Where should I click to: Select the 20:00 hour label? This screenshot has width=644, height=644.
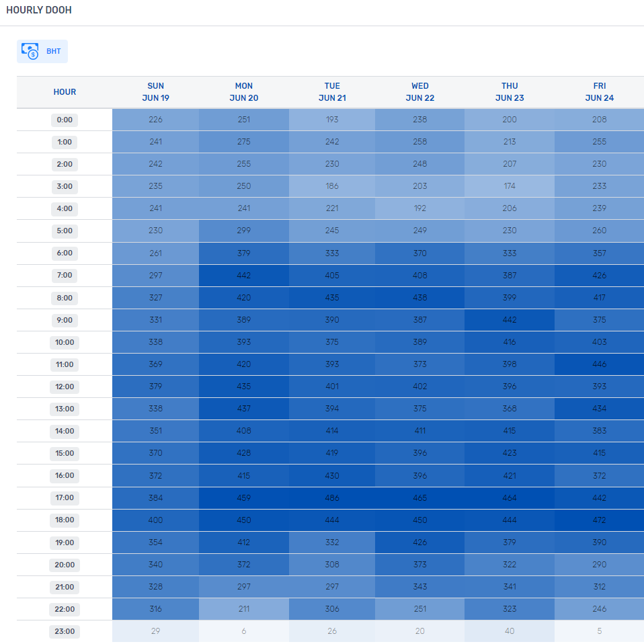[x=65, y=565]
